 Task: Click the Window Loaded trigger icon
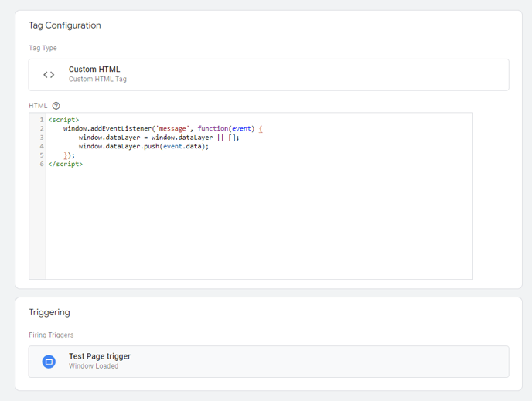(49, 362)
